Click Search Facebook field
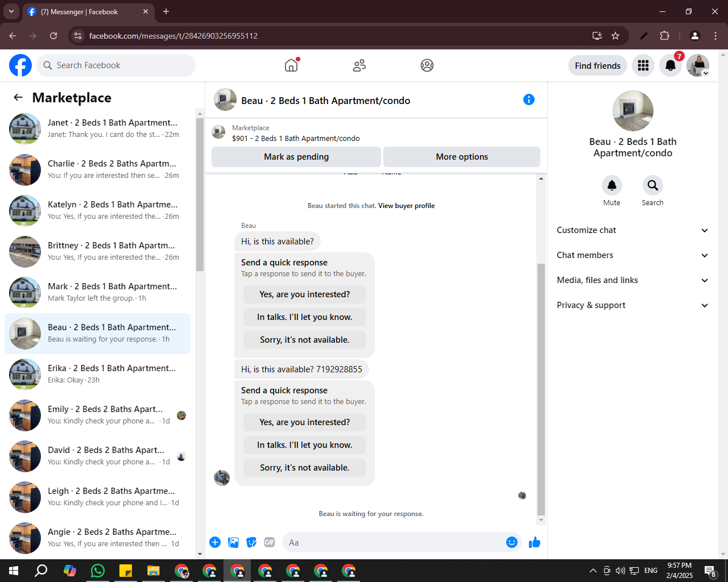728x582 pixels. point(116,65)
